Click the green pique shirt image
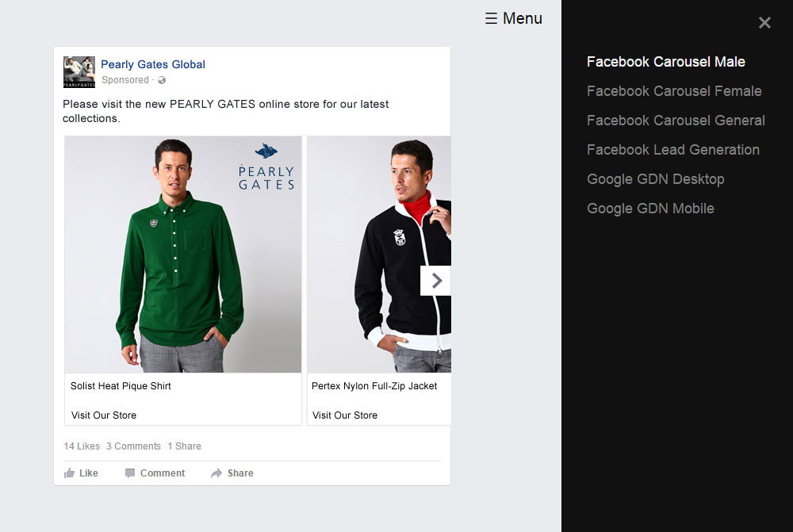The image size is (793, 532). click(x=182, y=254)
